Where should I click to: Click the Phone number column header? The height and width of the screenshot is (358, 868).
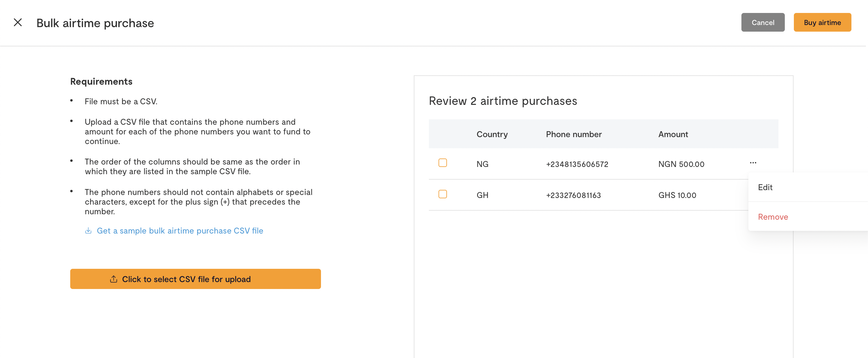574,134
